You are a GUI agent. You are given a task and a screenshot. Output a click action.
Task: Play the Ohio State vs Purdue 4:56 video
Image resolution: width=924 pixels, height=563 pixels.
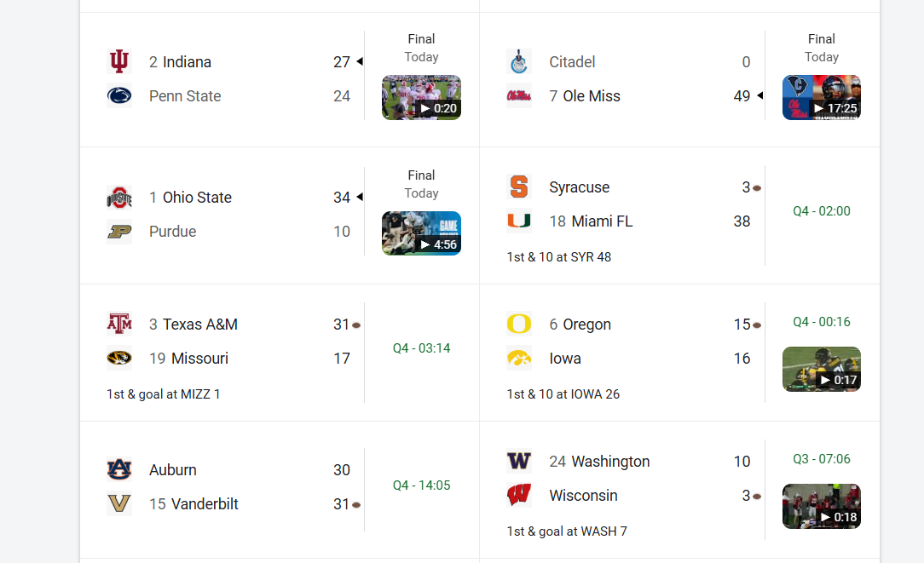[x=421, y=233]
